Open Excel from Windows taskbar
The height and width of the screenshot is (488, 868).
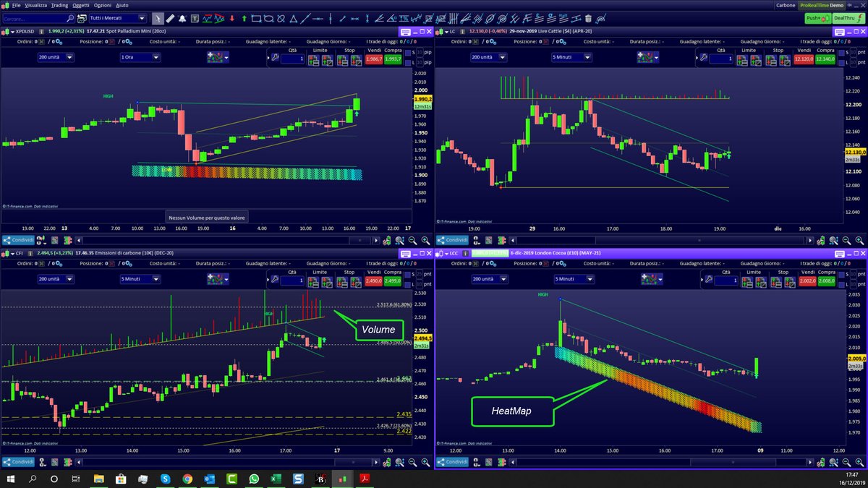(x=276, y=479)
